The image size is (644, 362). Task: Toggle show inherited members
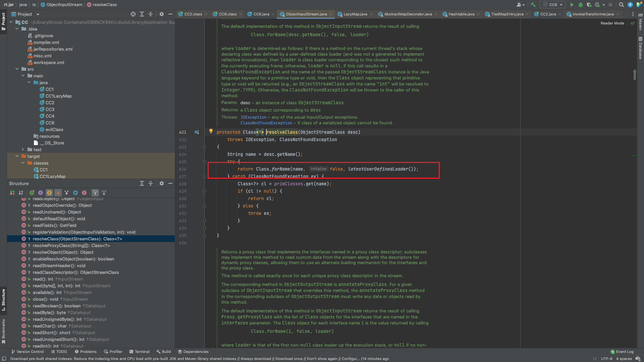point(32,193)
